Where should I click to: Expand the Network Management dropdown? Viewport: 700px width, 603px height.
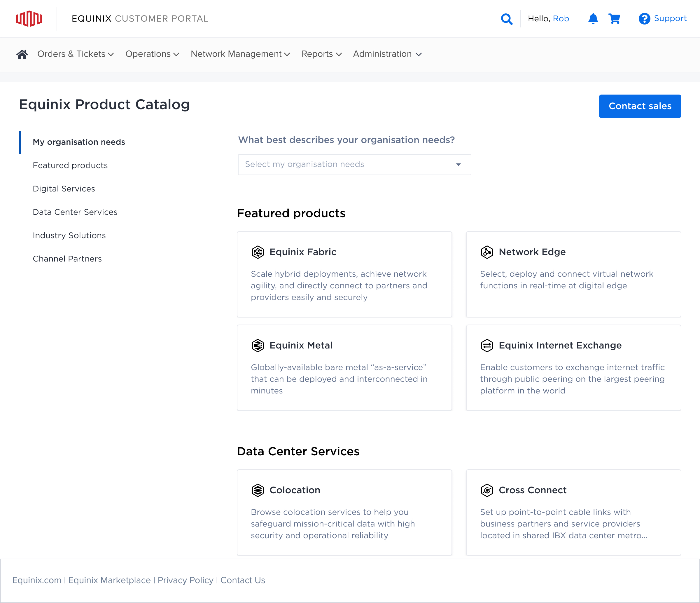[240, 54]
